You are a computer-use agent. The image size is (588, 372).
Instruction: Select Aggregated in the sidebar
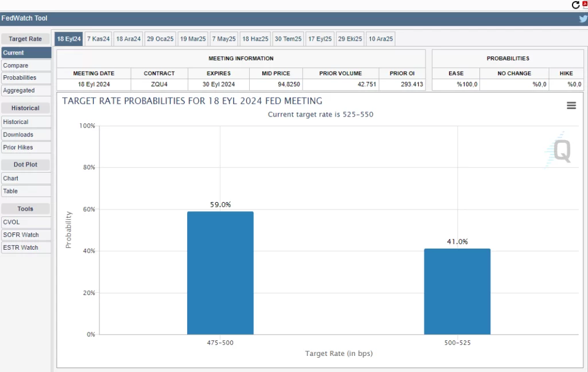[x=26, y=90]
